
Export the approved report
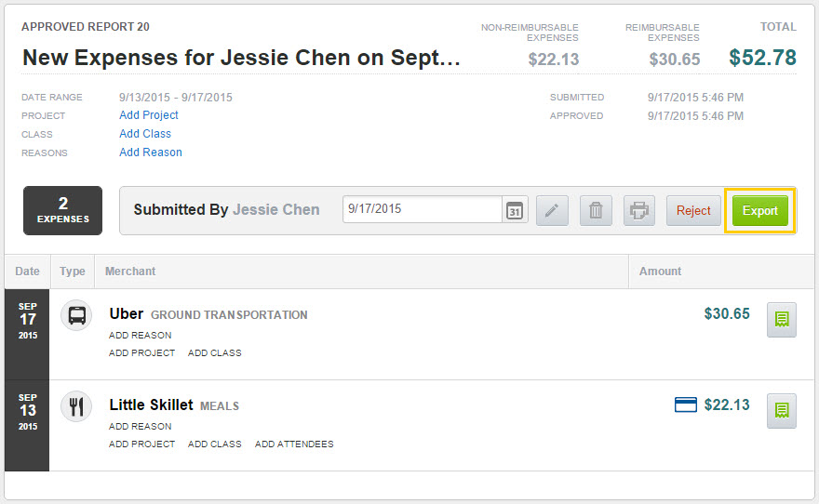(x=760, y=211)
